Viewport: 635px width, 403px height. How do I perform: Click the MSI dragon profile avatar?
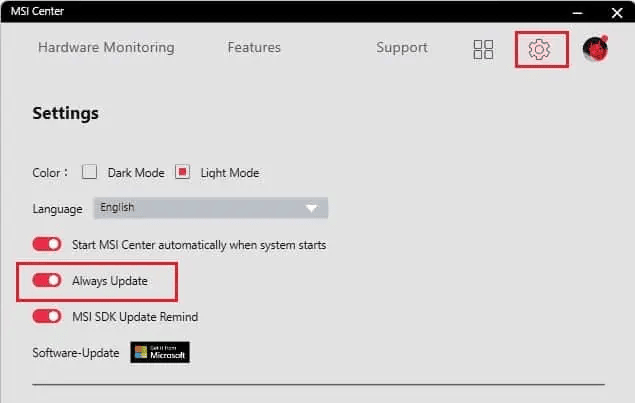click(x=596, y=48)
